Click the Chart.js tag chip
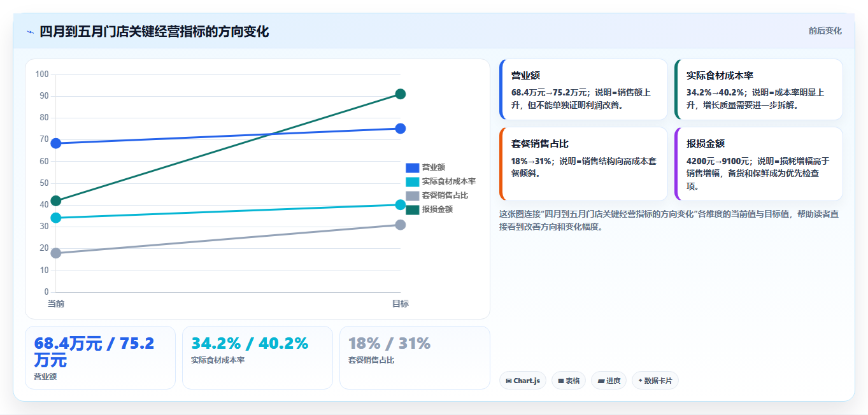 (x=523, y=381)
